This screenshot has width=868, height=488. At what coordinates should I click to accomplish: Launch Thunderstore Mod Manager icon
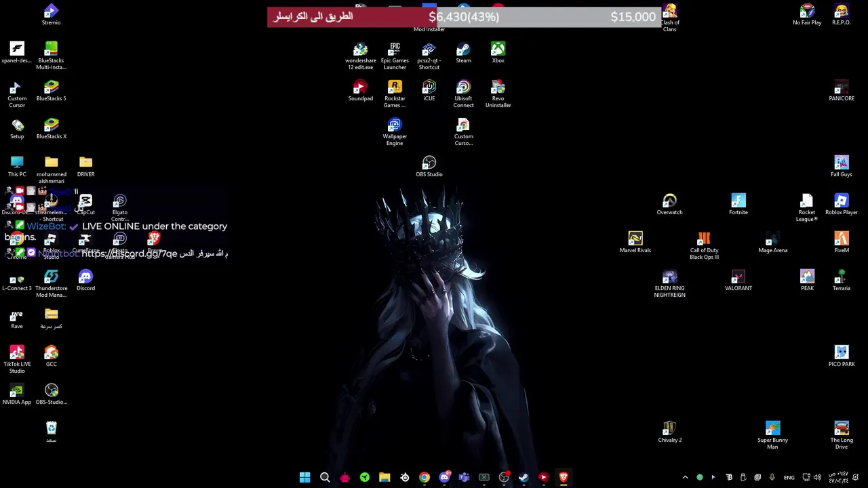pyautogui.click(x=51, y=284)
